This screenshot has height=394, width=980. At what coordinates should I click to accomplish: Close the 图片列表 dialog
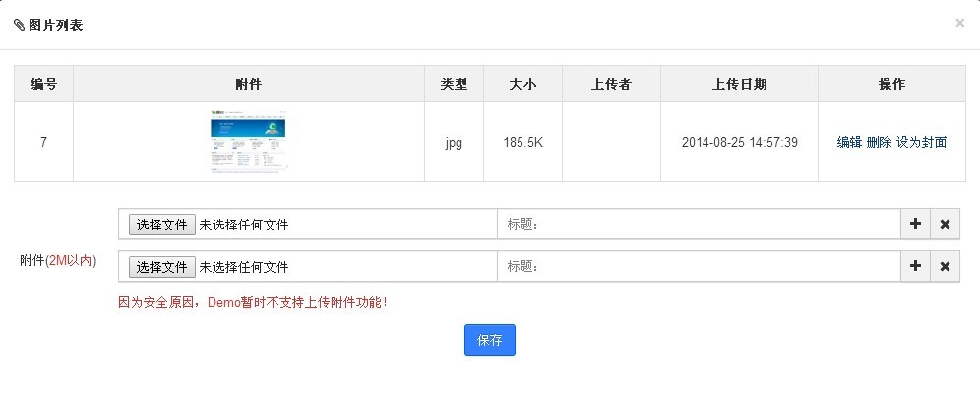pos(959,23)
